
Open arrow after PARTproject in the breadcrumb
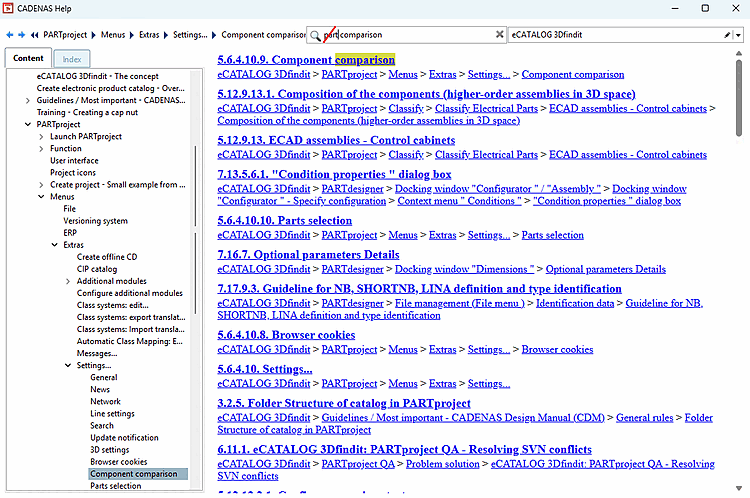coord(93,35)
